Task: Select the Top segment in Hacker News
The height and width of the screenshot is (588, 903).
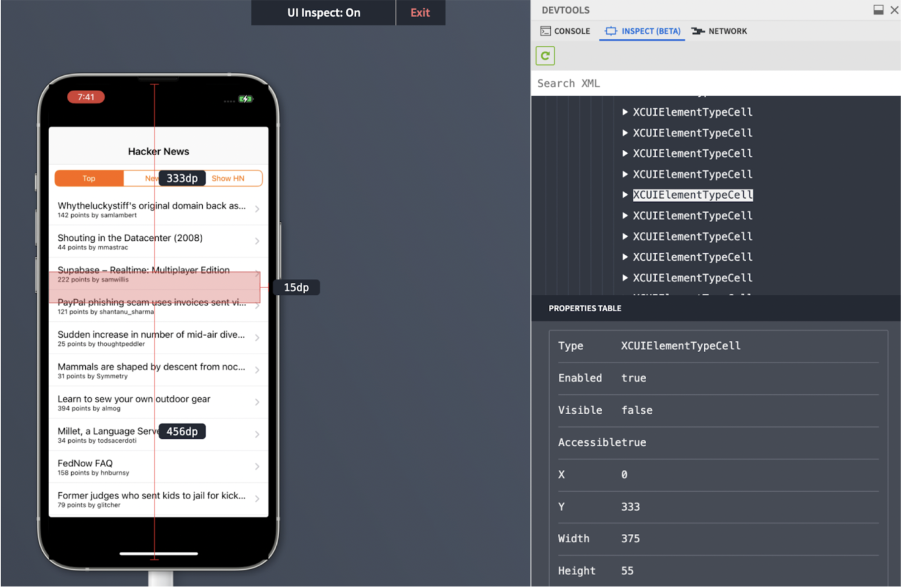Action: pyautogui.click(x=89, y=179)
